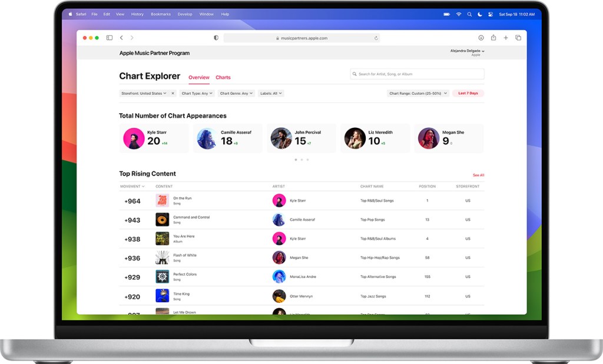603x364 pixels.
Task: Click the Top Alternative Songs chart name
Action: 378,277
